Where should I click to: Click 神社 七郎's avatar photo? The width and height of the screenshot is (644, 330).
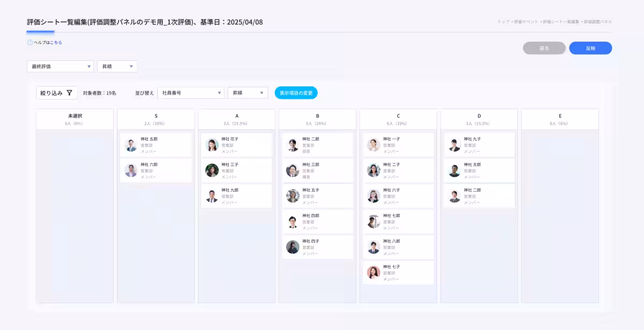[x=374, y=221]
